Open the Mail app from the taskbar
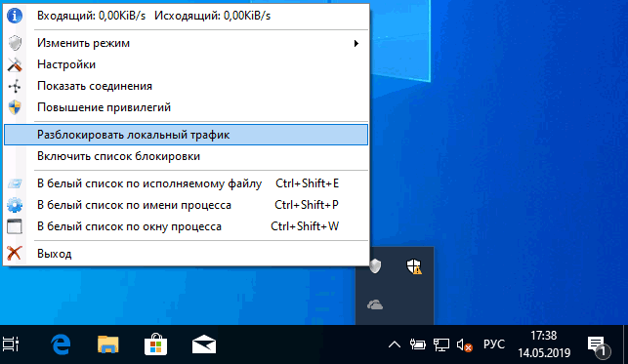The width and height of the screenshot is (628, 364). coord(204,344)
